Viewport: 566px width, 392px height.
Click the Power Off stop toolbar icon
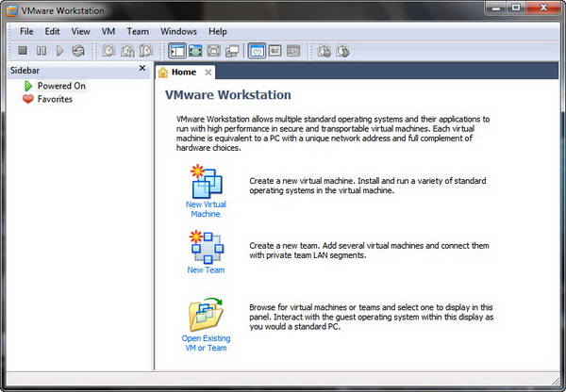23,51
